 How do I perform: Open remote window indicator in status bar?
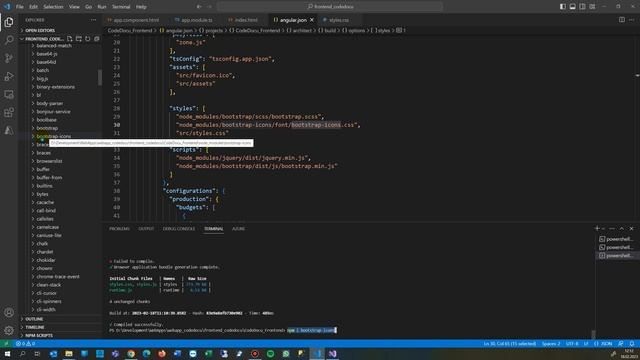click(7, 344)
